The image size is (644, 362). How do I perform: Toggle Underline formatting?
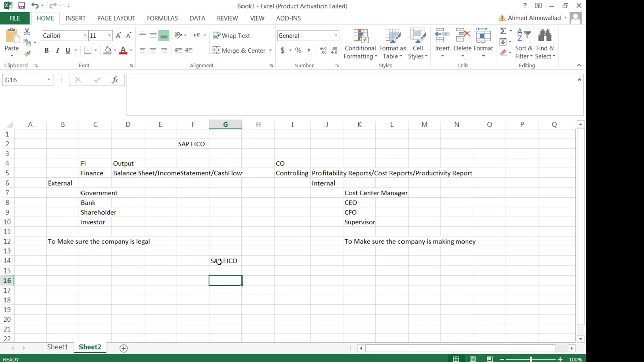pos(68,50)
